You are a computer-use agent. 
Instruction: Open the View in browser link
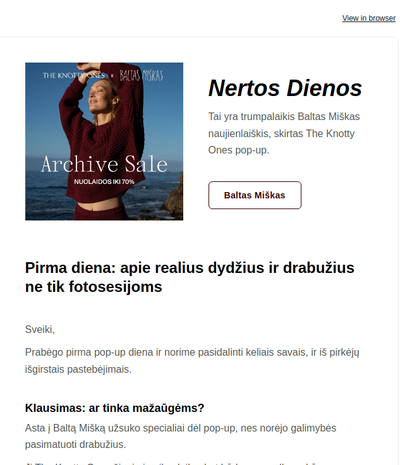(369, 18)
